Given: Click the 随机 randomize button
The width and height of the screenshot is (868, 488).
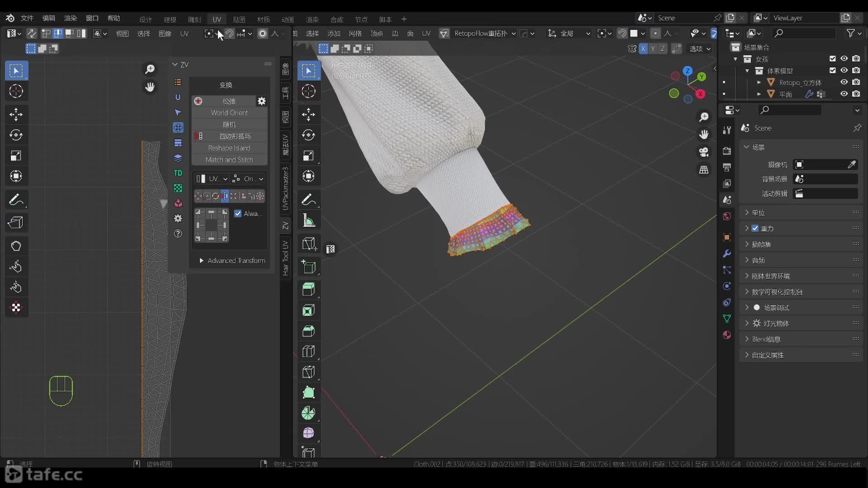Looking at the screenshot, I should point(229,124).
